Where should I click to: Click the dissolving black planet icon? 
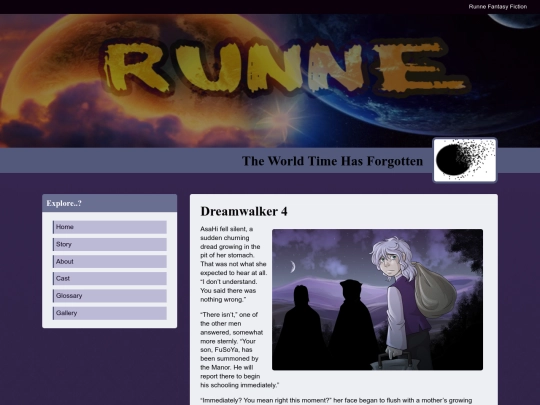click(465, 160)
